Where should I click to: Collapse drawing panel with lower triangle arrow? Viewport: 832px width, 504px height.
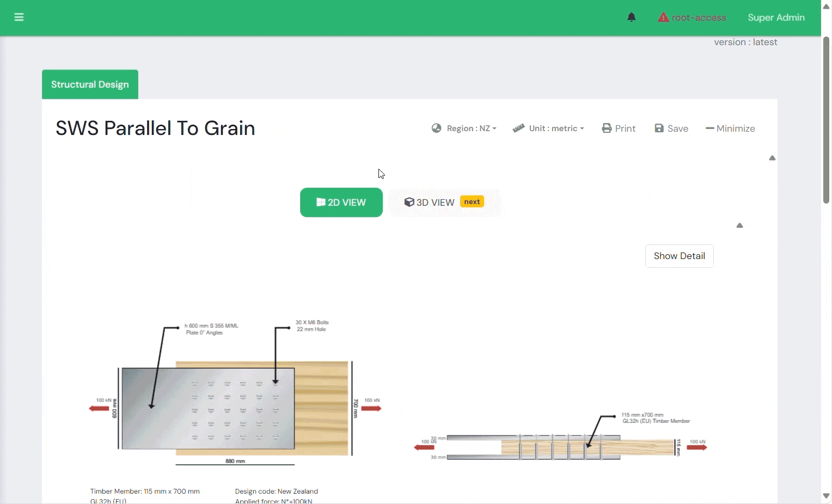click(739, 225)
